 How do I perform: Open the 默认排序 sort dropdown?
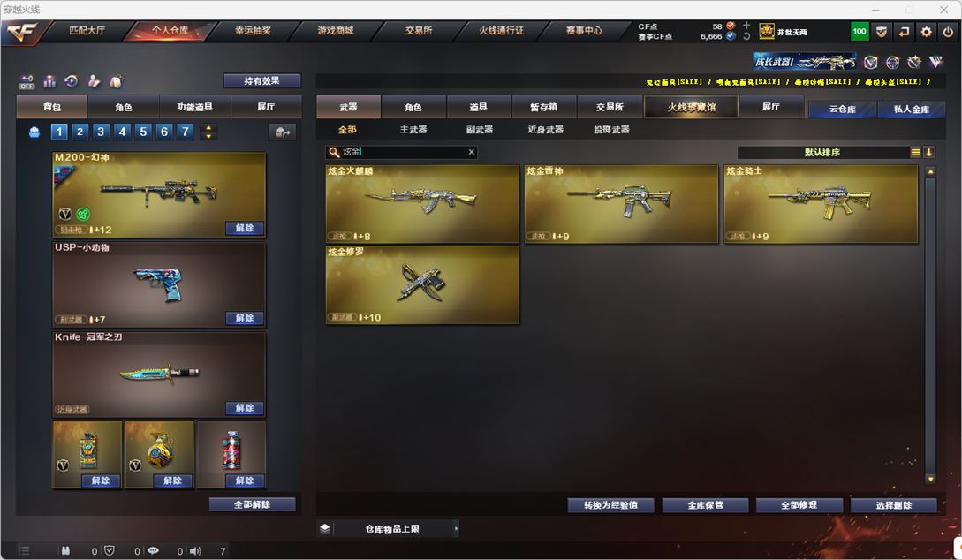pyautogui.click(x=822, y=152)
